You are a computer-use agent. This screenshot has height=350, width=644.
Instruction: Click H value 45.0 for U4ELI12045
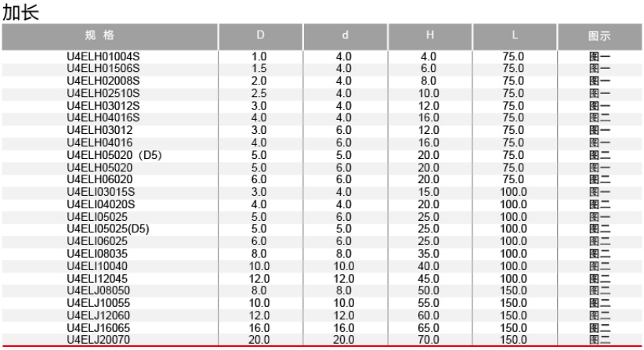click(x=429, y=279)
